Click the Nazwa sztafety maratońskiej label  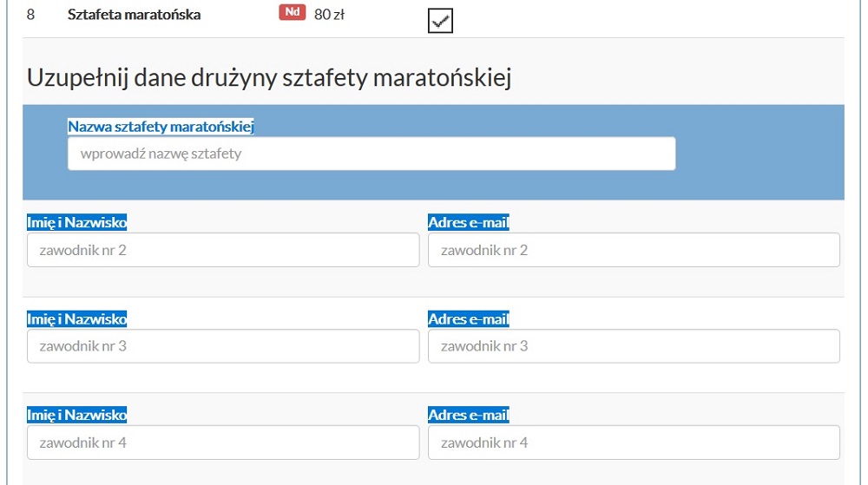(161, 127)
